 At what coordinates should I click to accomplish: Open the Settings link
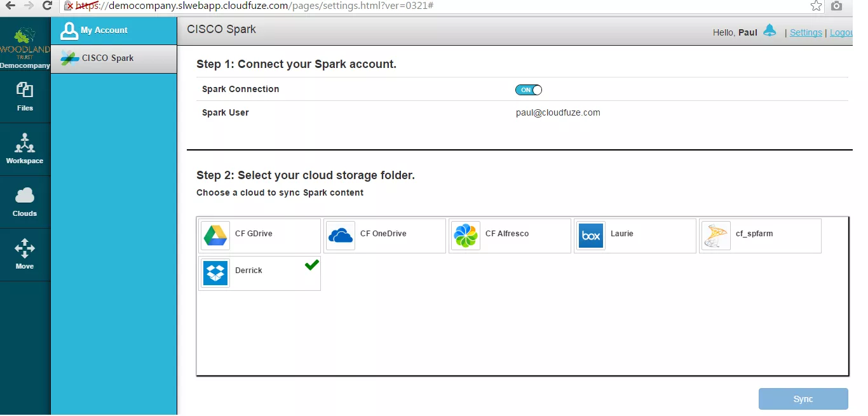[806, 32]
